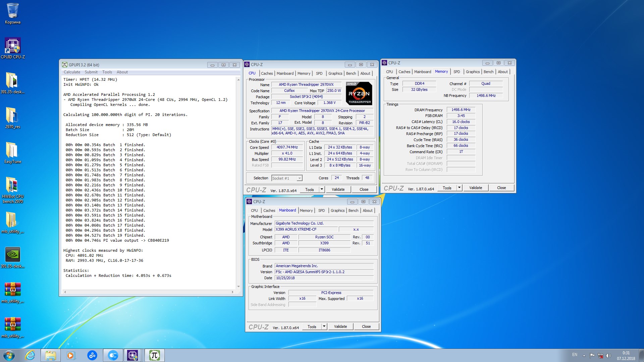Expand Tools dropdown arrow in CPU window
Viewport: 644px width, 362px height.
click(321, 189)
